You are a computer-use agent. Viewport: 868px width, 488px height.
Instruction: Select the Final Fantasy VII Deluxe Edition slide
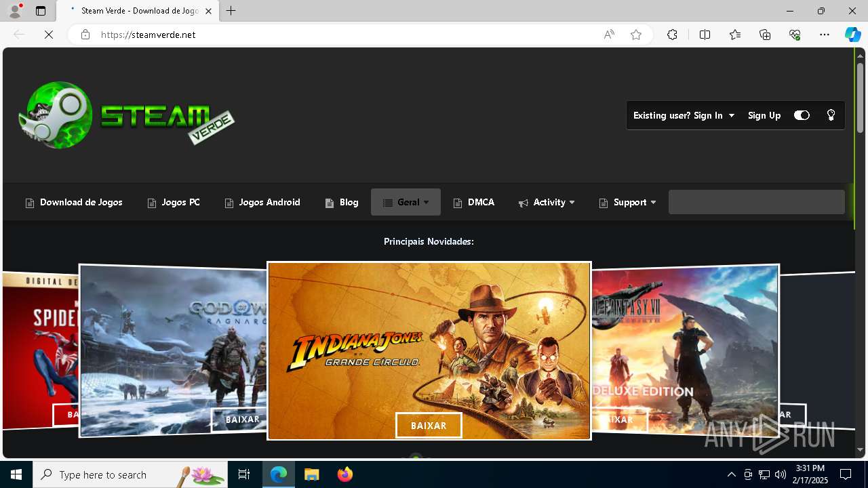[x=685, y=349]
